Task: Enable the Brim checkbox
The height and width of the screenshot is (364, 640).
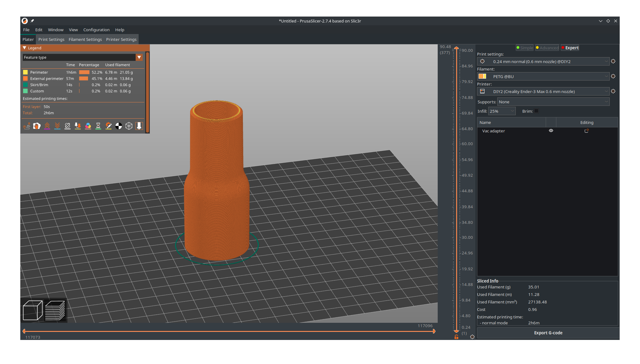Action: click(x=536, y=111)
